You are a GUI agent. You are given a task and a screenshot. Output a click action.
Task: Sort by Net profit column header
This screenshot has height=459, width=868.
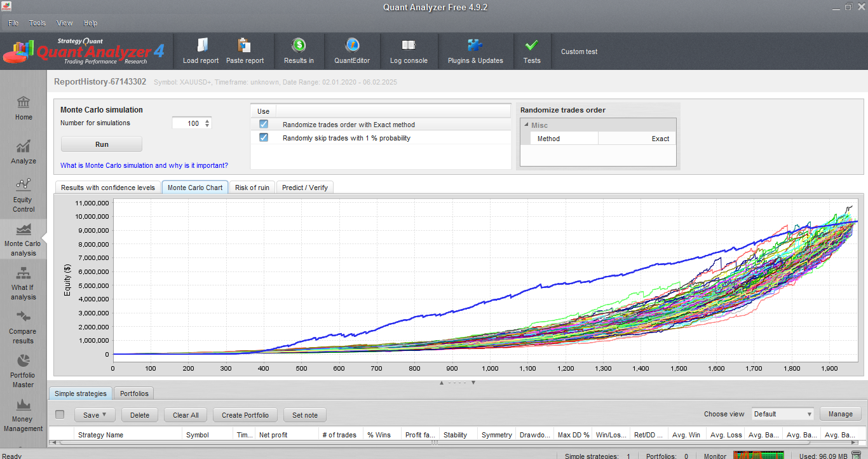(x=287, y=435)
